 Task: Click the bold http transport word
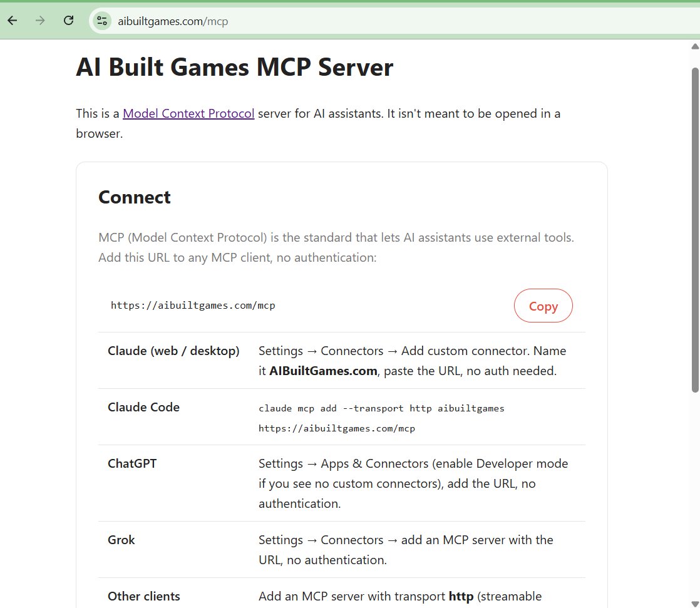461,596
